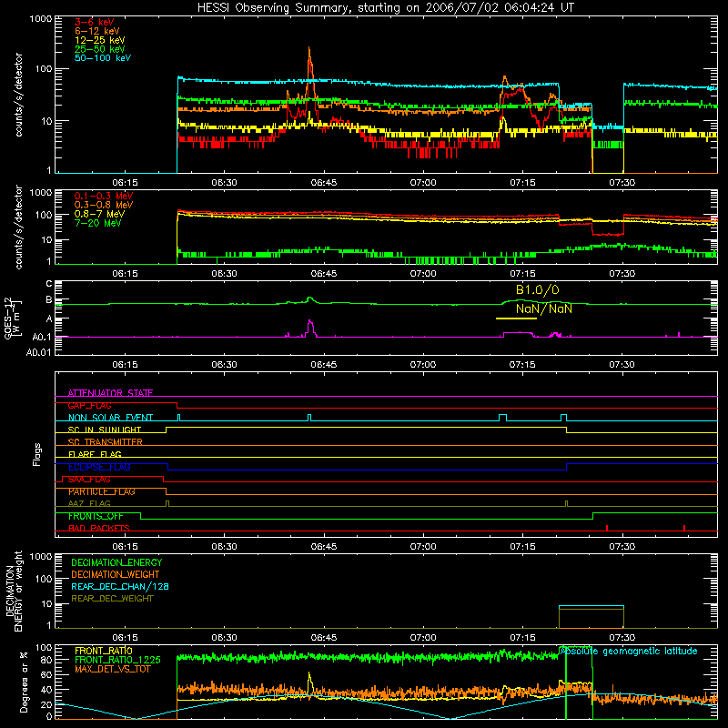
Task: Click the DECIMATION_WEIGHT legend label
Action: pos(116,574)
